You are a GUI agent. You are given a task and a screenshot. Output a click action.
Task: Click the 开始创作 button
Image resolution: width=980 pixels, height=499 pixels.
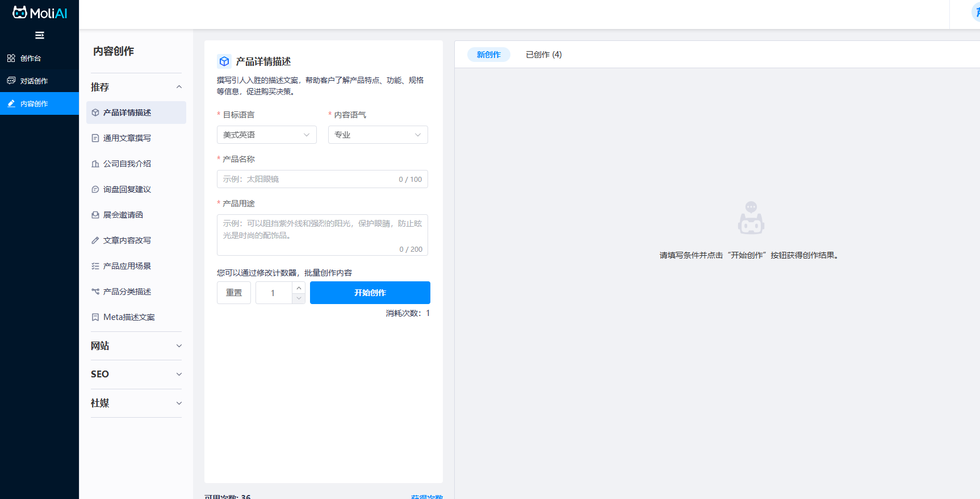[x=370, y=293]
